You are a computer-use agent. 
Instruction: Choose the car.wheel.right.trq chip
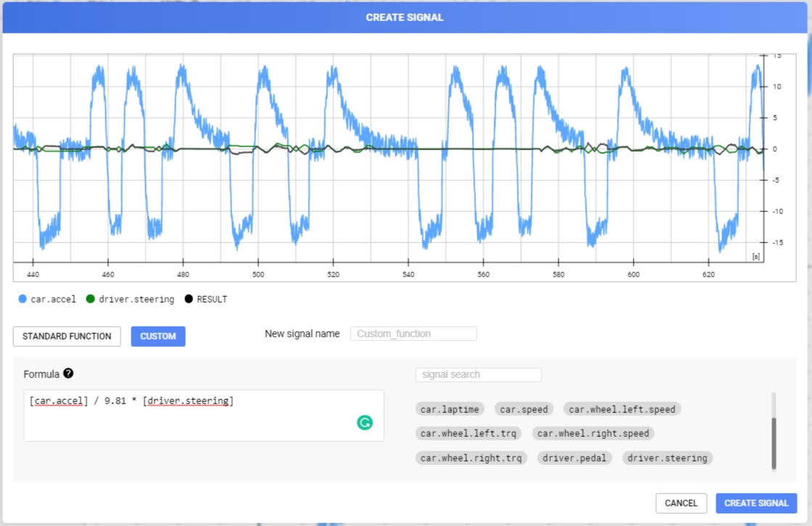click(x=472, y=458)
